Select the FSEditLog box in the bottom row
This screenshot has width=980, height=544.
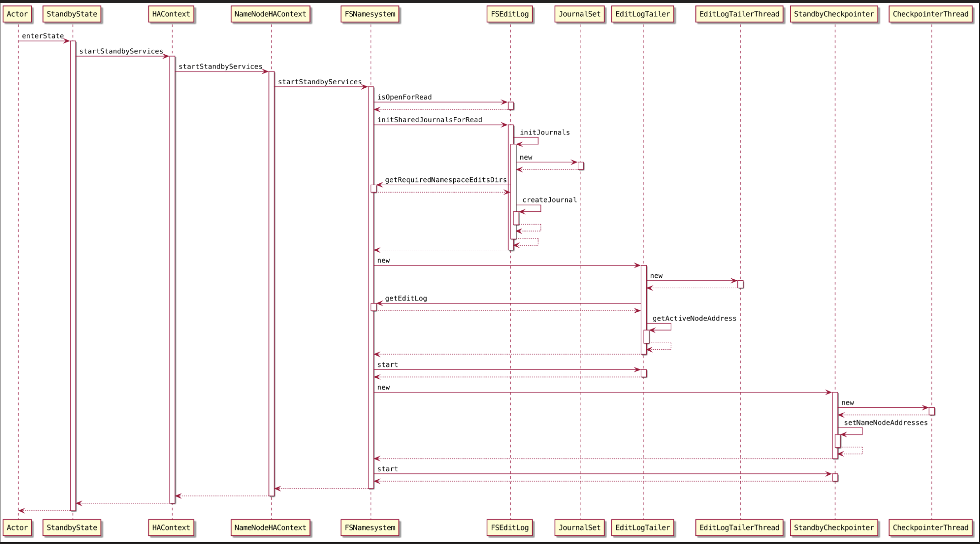[x=510, y=527]
